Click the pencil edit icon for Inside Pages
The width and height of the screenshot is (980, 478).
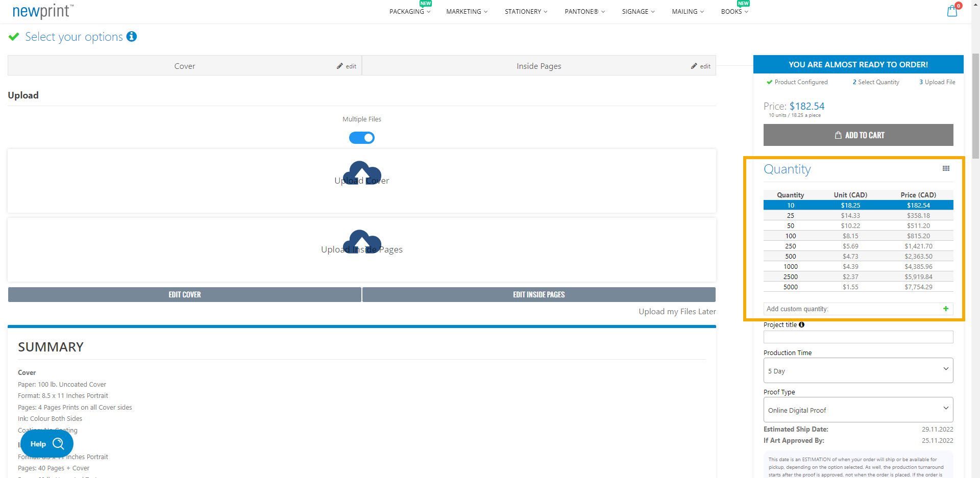[x=694, y=66]
